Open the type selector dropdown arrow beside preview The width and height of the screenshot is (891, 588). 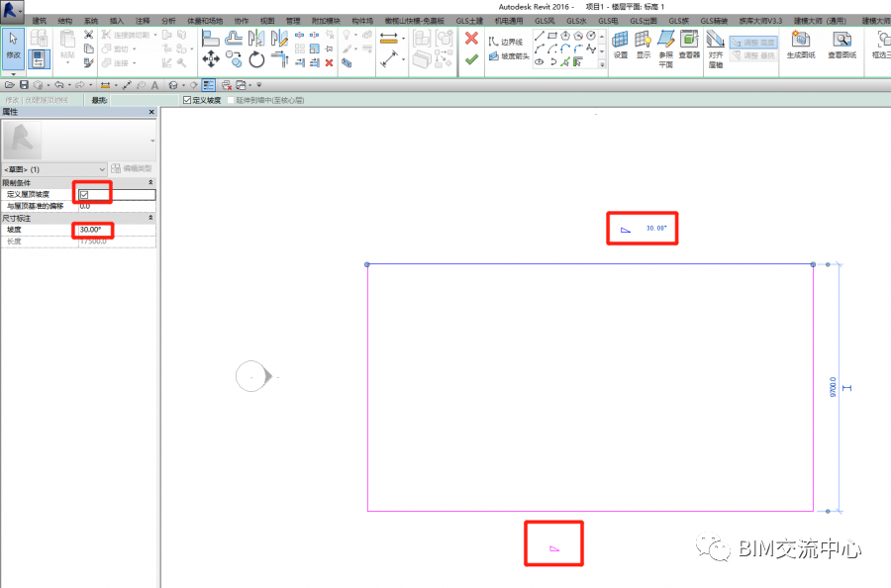click(x=152, y=141)
